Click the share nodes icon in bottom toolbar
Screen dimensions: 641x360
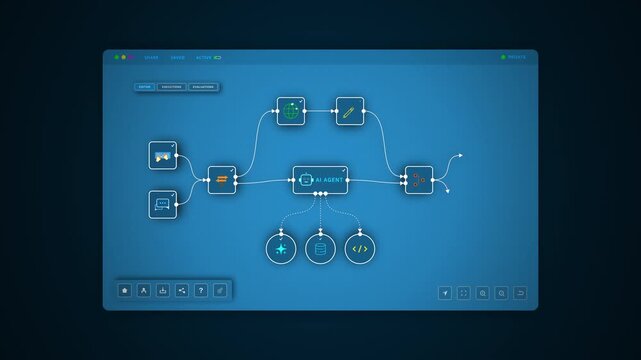(182, 291)
